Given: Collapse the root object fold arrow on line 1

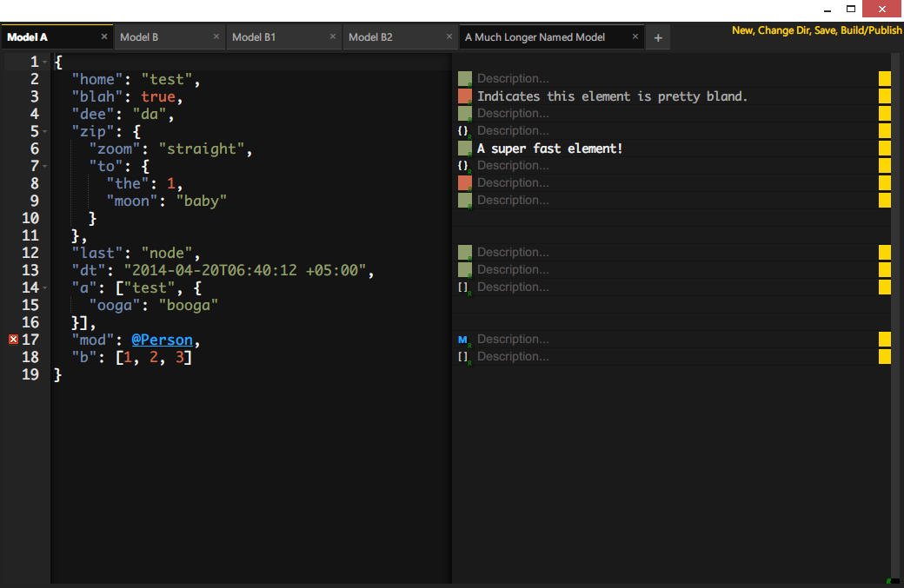Looking at the screenshot, I should 45,62.
